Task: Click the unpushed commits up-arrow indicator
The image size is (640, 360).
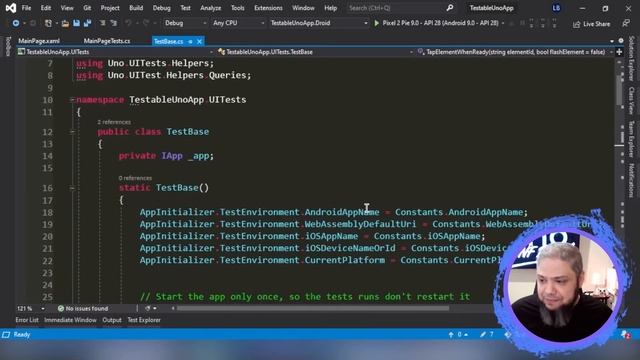Action: pos(451,335)
